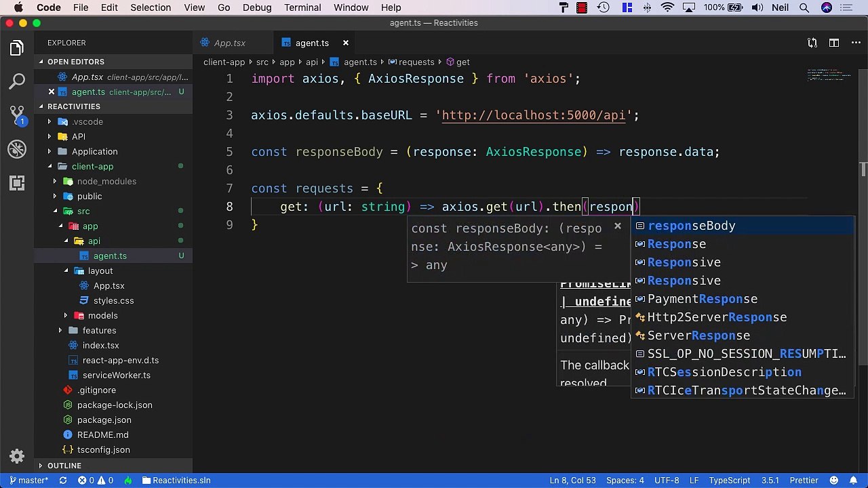Open the Explorer view in activity bar
Viewport: 868px width, 488px height.
[17, 48]
